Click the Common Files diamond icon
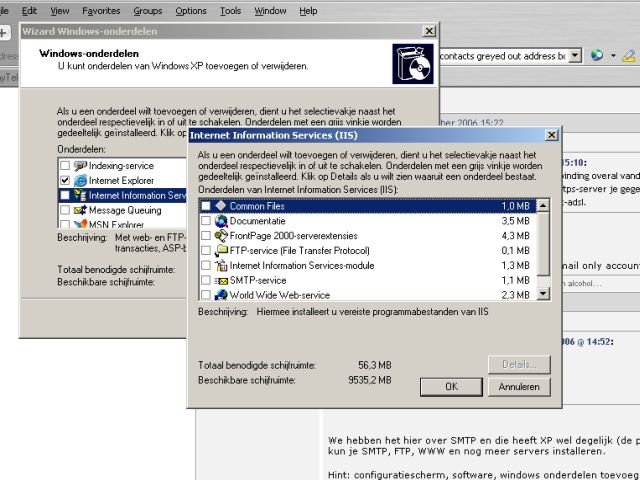 tap(221, 206)
